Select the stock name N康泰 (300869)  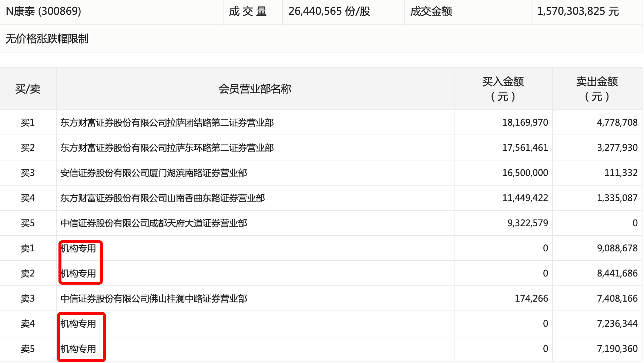point(44,11)
